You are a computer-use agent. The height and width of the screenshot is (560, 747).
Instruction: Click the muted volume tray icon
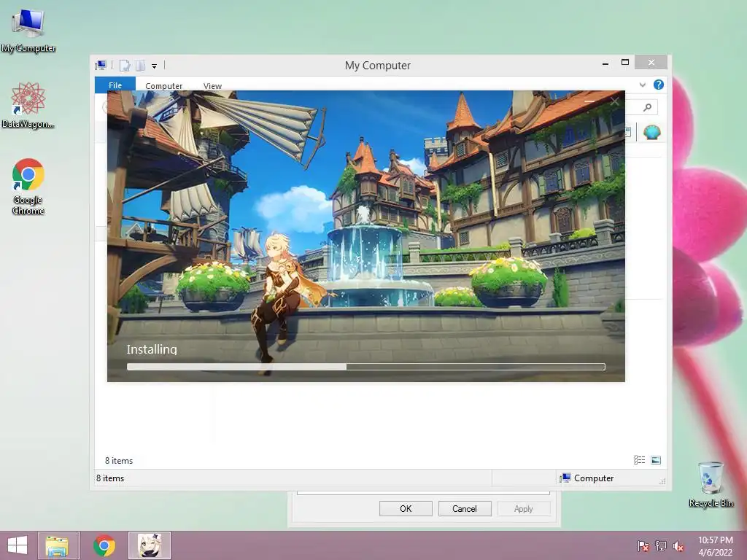tap(678, 546)
